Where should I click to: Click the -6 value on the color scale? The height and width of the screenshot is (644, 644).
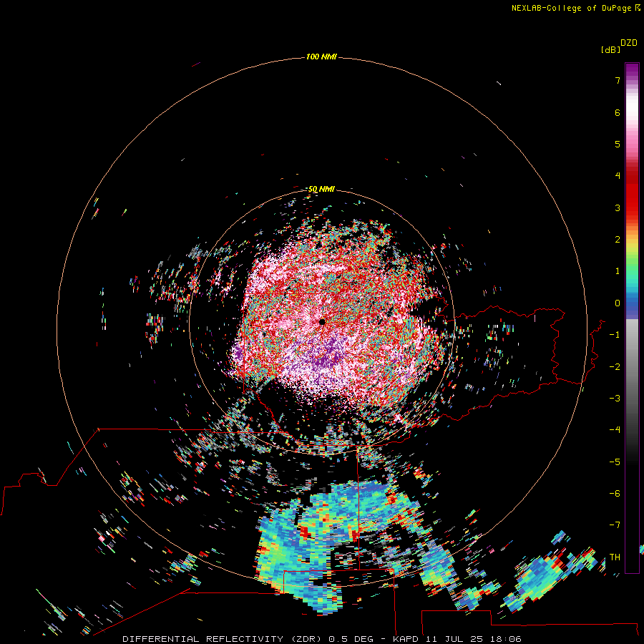(x=615, y=494)
